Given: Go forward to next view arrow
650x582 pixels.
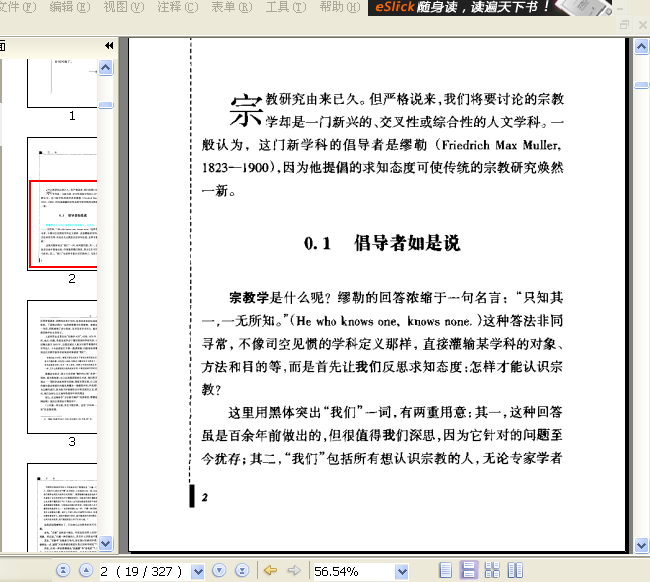Looking at the screenshot, I should (x=293, y=570).
